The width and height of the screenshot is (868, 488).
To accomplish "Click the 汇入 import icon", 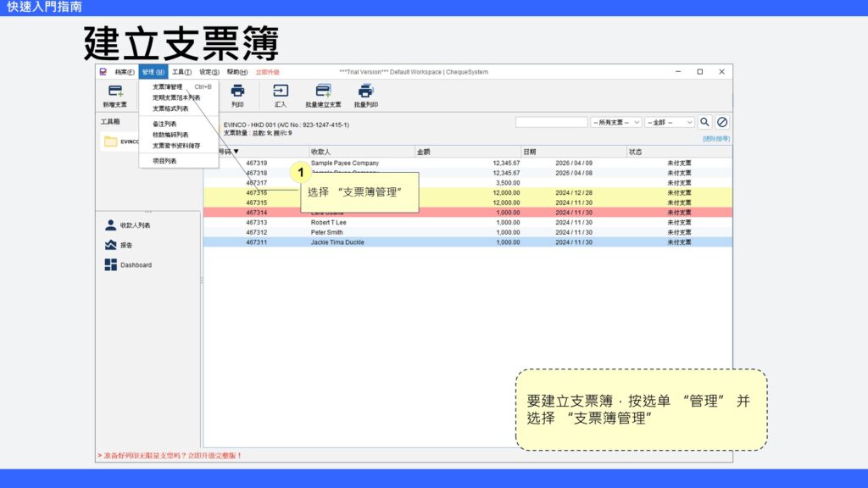I will click(x=281, y=91).
